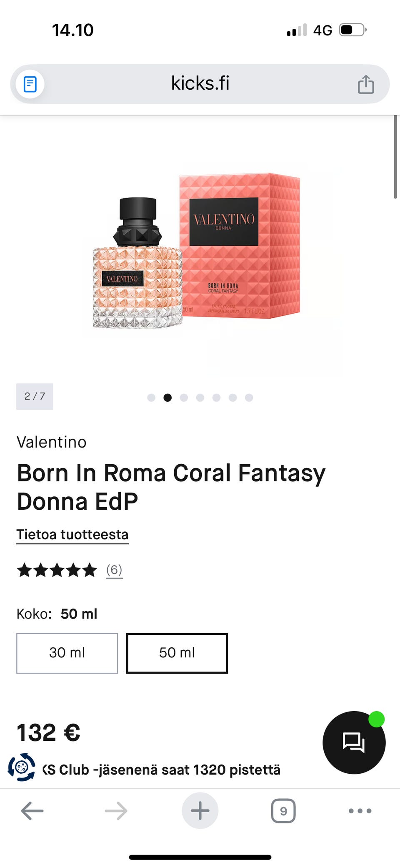The image size is (400, 868).
Task: Open the Tietoa tuotteesta link
Action: [x=72, y=534]
